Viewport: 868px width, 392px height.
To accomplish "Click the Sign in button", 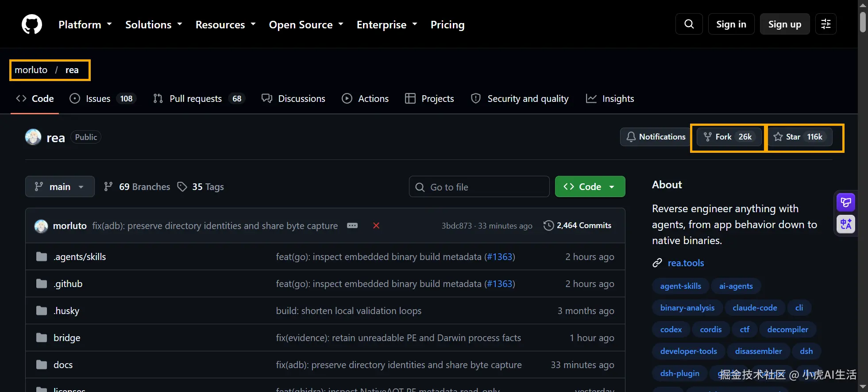I will tap(731, 24).
